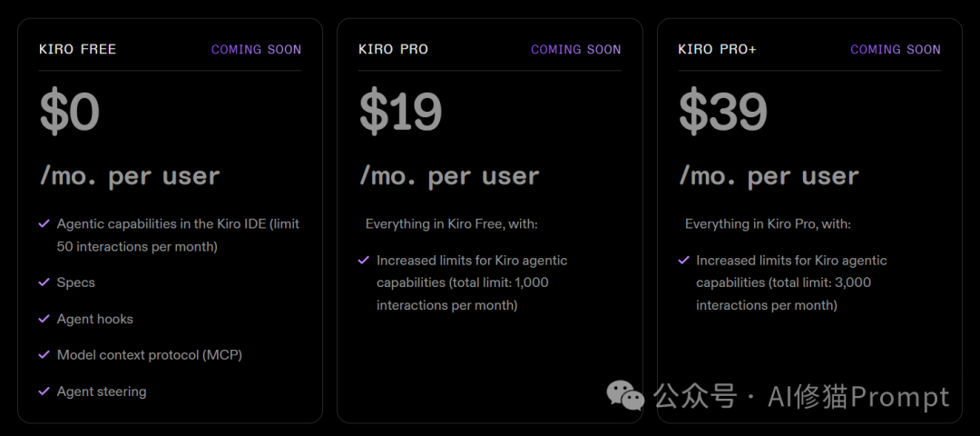
Task: Click the checkmark in the Kiro Pro card
Action: click(364, 260)
